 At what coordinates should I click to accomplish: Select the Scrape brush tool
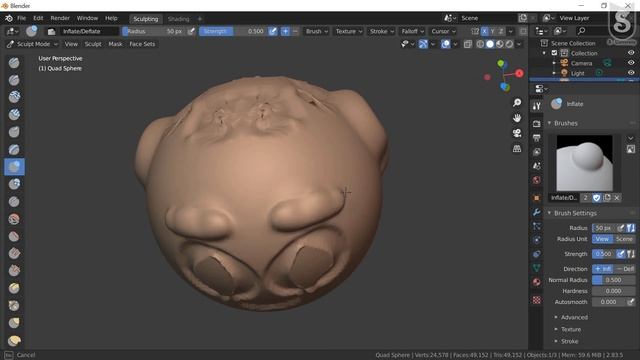[x=14, y=271]
